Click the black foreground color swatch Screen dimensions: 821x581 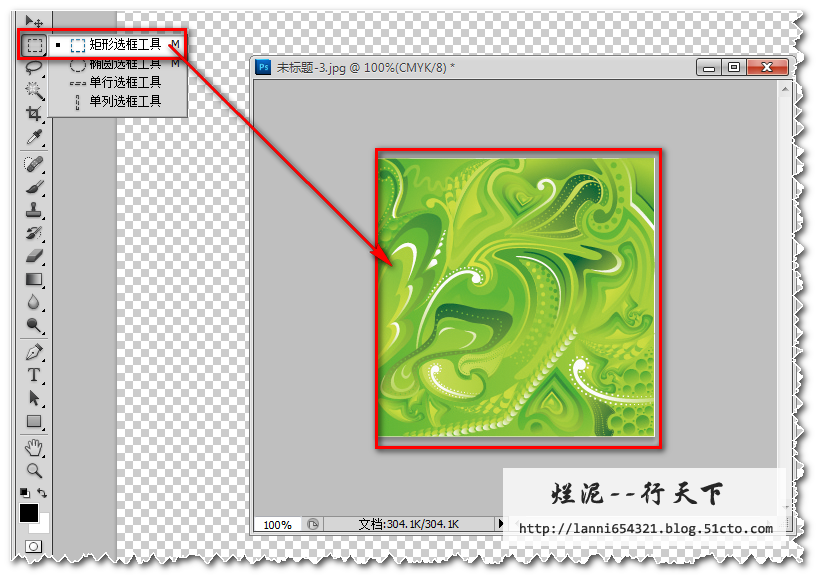point(29,513)
